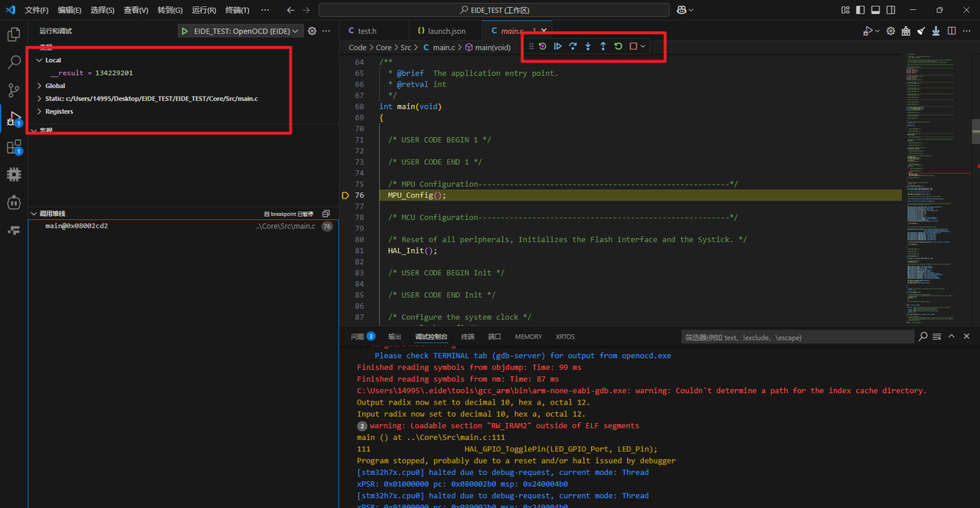
Task: Restart the debug session
Action: pyautogui.click(x=619, y=46)
